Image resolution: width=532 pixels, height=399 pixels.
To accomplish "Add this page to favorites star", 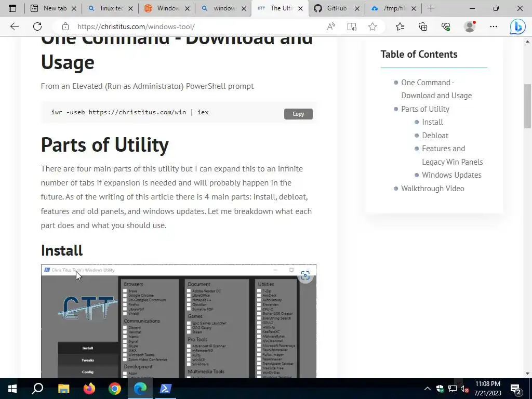I will [373, 26].
